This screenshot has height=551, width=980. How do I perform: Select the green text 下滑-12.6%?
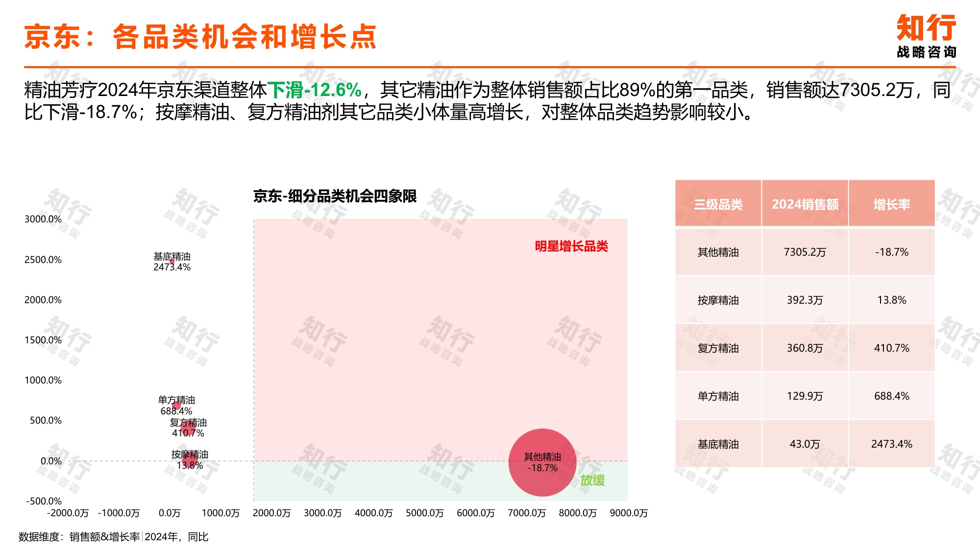point(315,90)
